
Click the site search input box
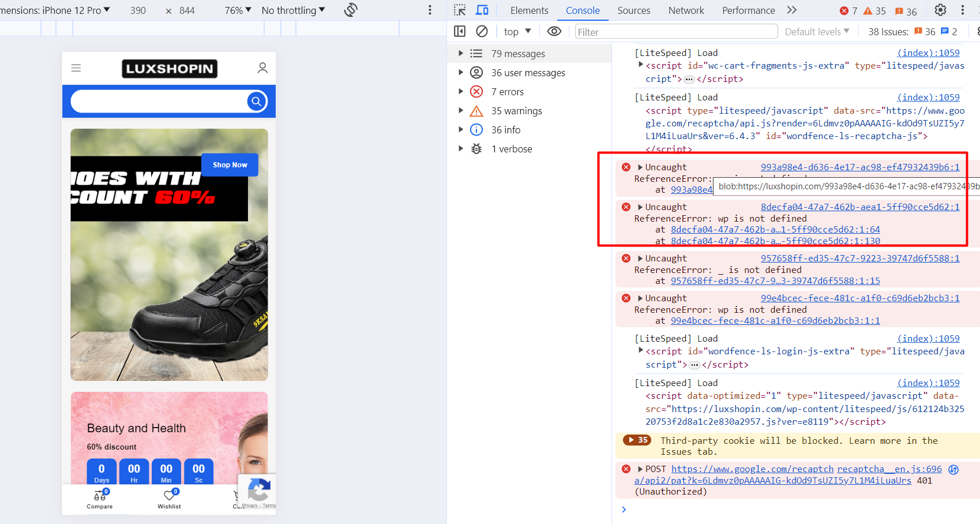159,101
